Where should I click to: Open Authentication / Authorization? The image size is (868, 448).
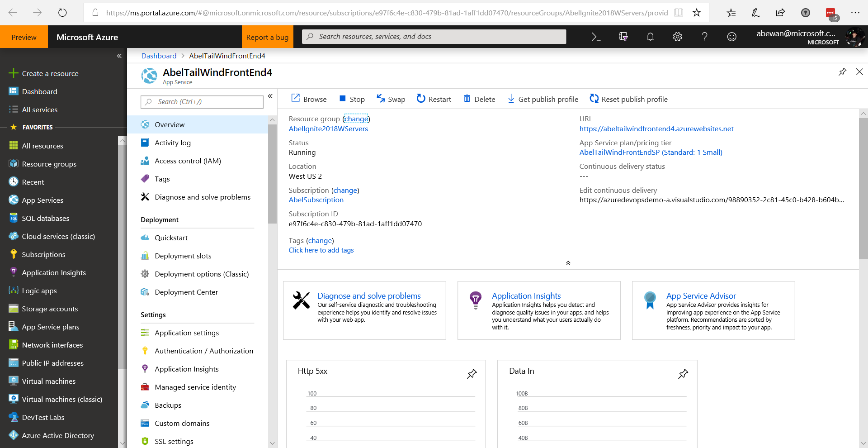198,351
